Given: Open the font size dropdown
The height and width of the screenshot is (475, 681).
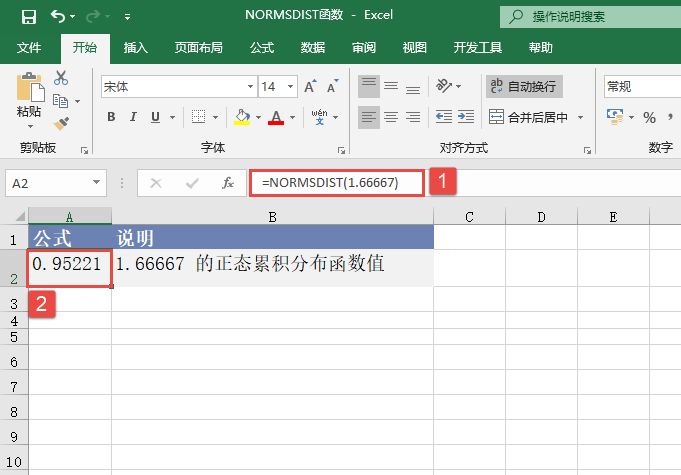Looking at the screenshot, I should tap(280, 87).
